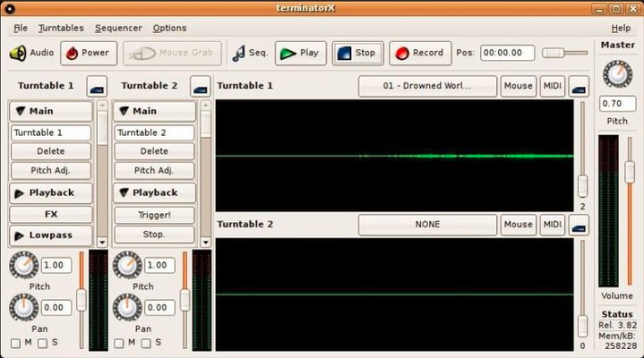
Task: Click Turntable 1 Pan knob
Action: [24, 307]
